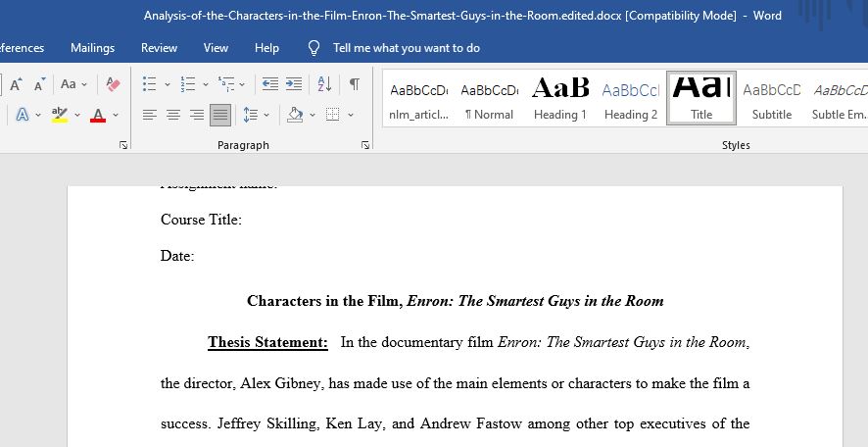The image size is (868, 447).
Task: Expand the Bullets library dropdown arrow
Action: [x=168, y=84]
